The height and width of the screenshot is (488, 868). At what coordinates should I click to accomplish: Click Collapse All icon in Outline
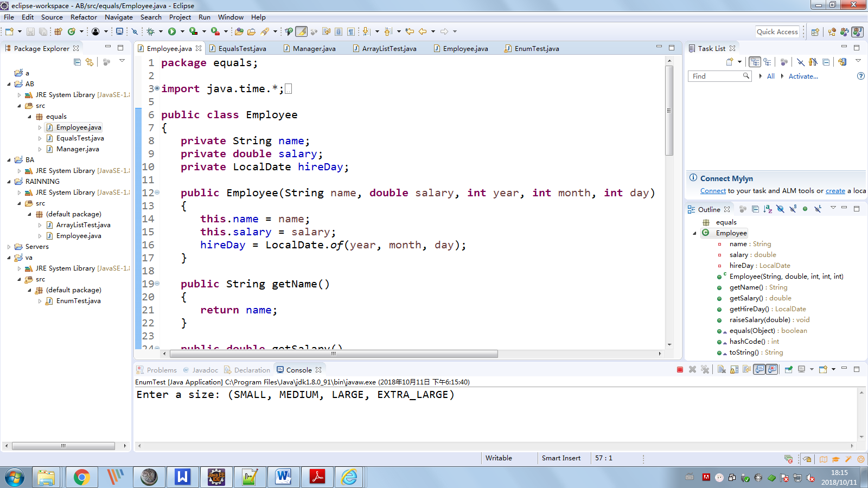[755, 209]
